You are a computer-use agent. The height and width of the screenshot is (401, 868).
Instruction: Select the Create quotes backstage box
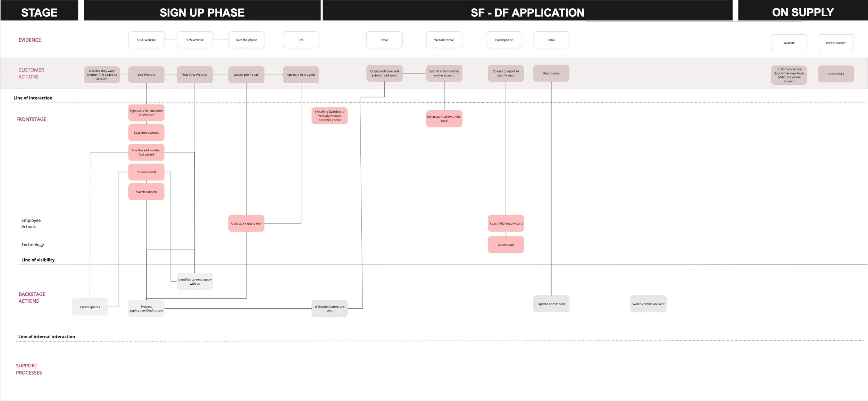coord(90,307)
